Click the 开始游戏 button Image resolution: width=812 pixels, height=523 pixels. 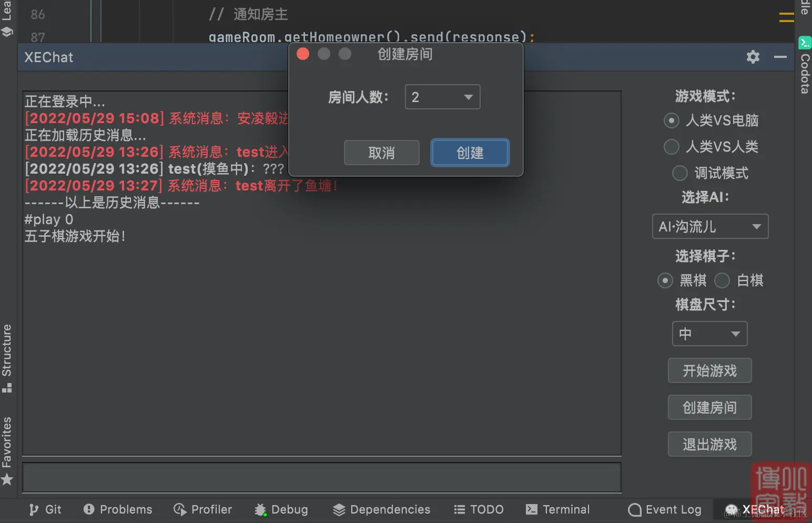tap(709, 371)
